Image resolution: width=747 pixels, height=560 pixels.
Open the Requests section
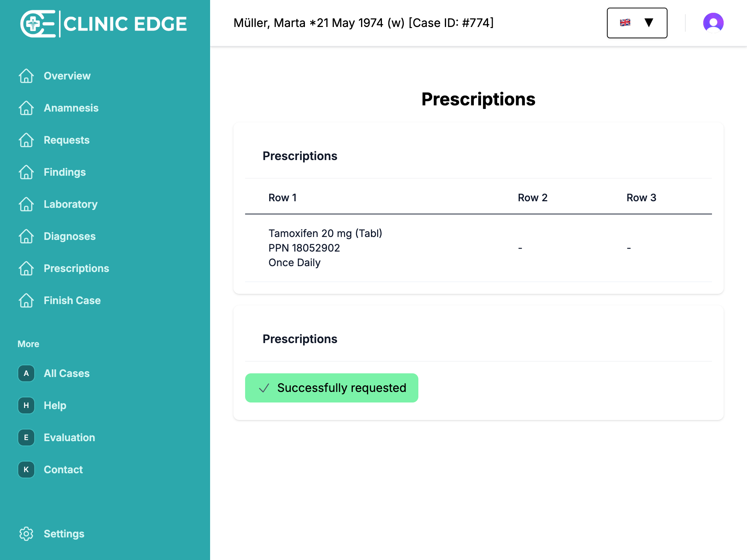(x=67, y=140)
